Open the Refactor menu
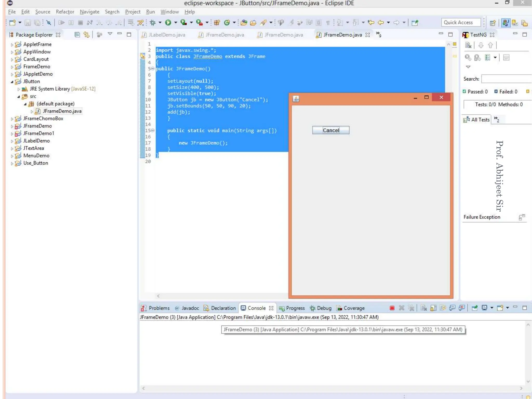Image resolution: width=532 pixels, height=399 pixels. point(65,12)
